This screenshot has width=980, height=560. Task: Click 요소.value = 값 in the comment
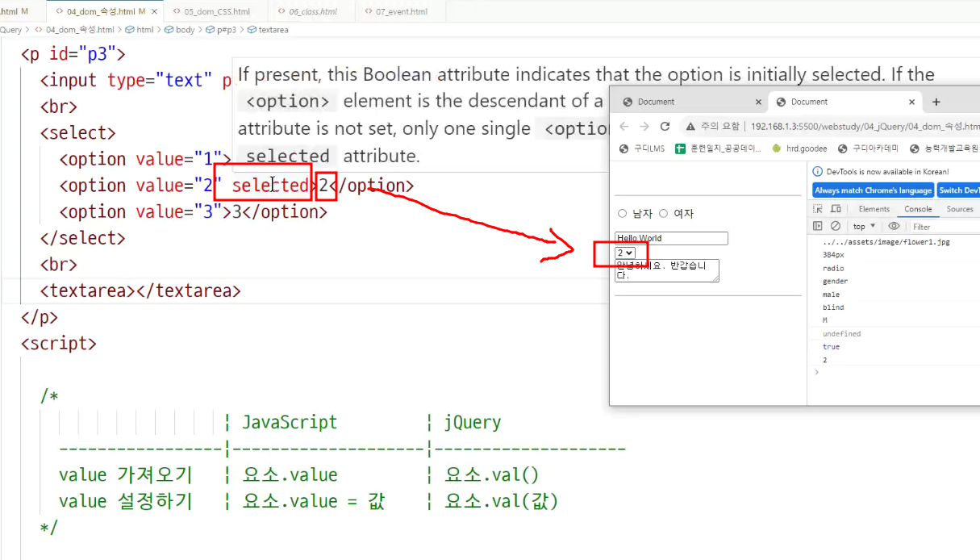pyautogui.click(x=314, y=501)
